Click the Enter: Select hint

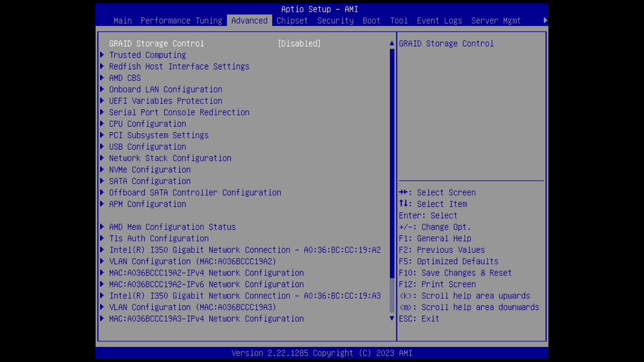click(x=428, y=216)
